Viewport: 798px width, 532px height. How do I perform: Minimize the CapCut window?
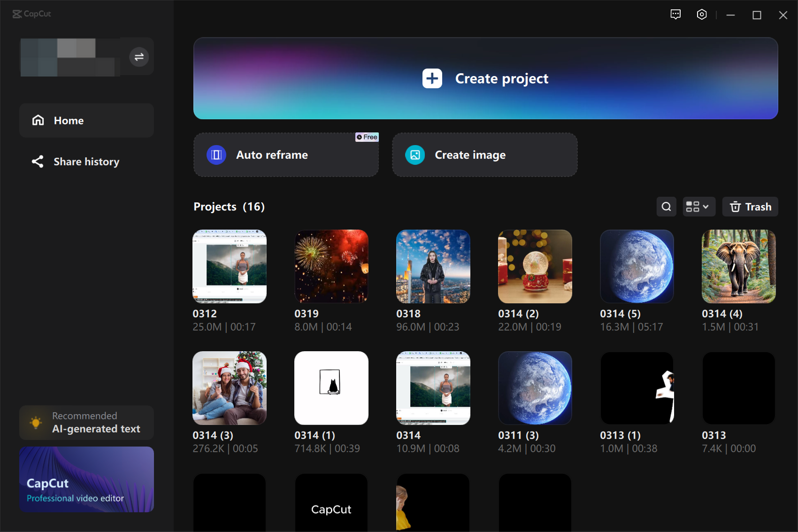coord(730,15)
